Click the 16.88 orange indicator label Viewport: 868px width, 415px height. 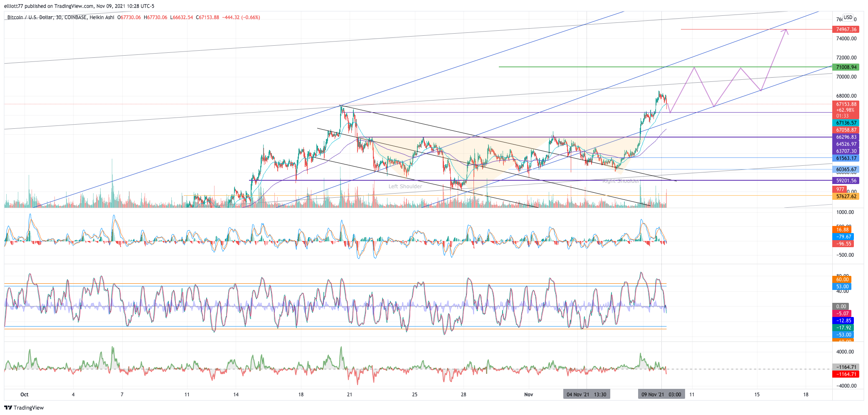click(842, 230)
